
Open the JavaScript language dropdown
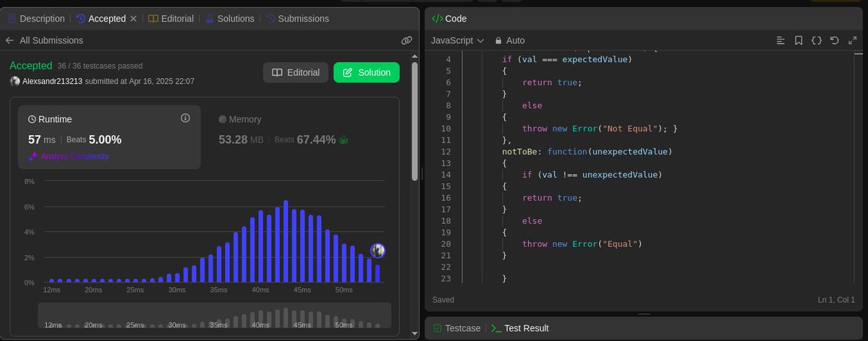pyautogui.click(x=458, y=40)
